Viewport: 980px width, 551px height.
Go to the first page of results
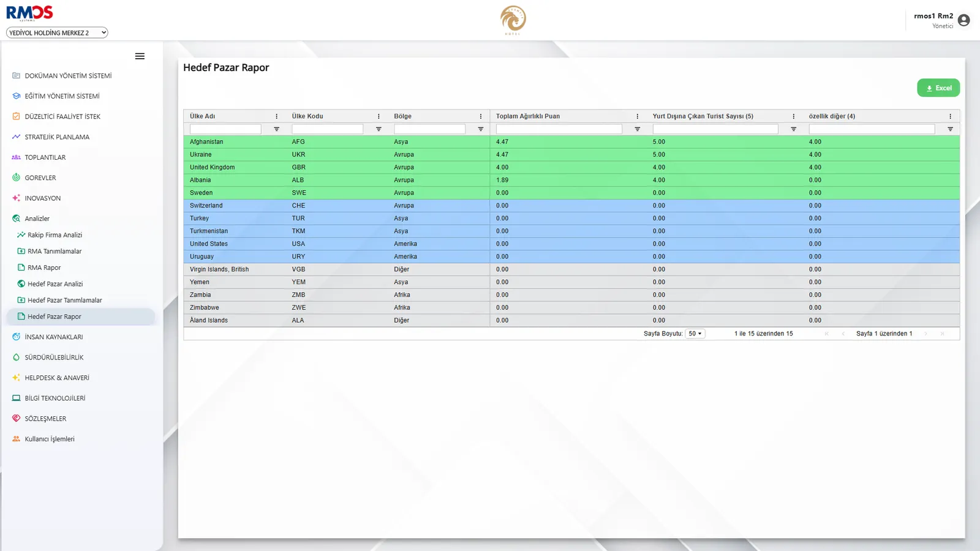click(x=827, y=334)
